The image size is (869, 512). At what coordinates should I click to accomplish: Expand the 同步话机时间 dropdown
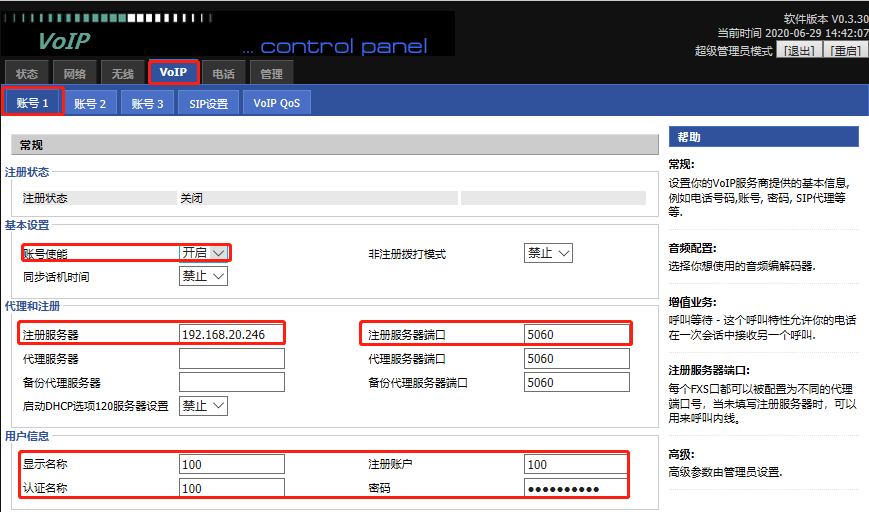point(203,276)
